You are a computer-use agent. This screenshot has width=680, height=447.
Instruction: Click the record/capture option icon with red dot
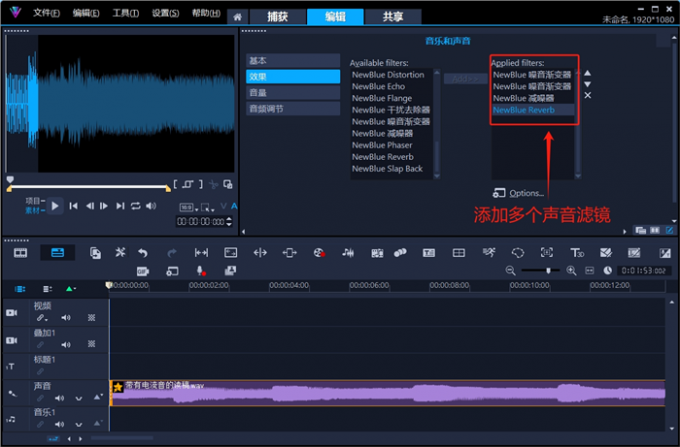[319, 253]
